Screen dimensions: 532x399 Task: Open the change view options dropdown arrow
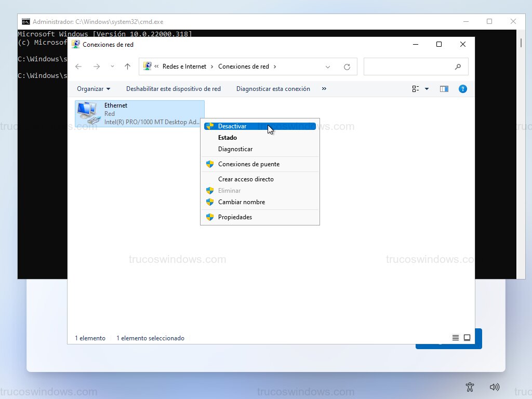[427, 89]
